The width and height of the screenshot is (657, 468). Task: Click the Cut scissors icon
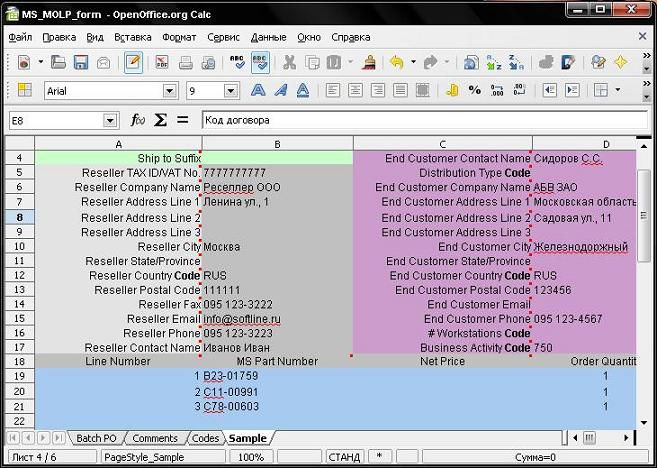click(288, 62)
